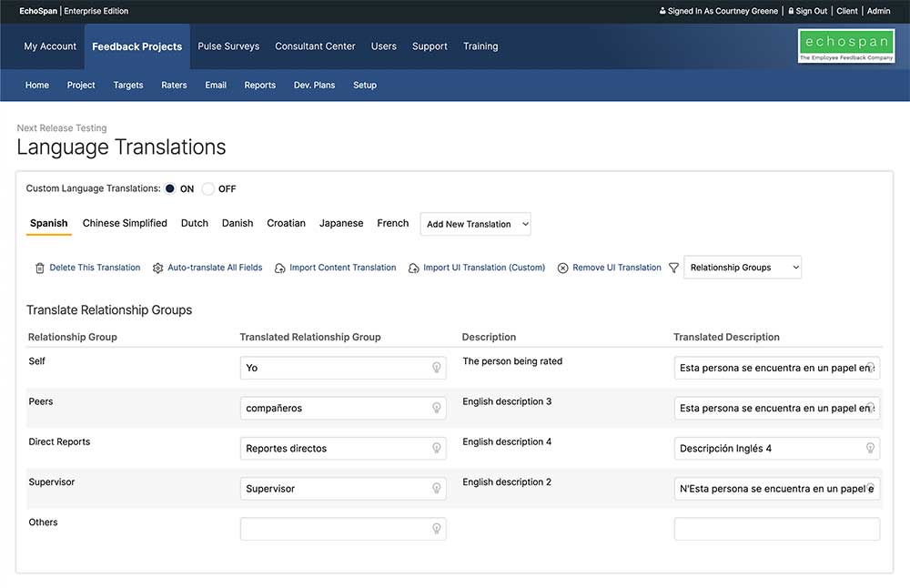Screen dimensions: 910x588
Task: Click the EchoSpan logo
Action: [x=846, y=46]
